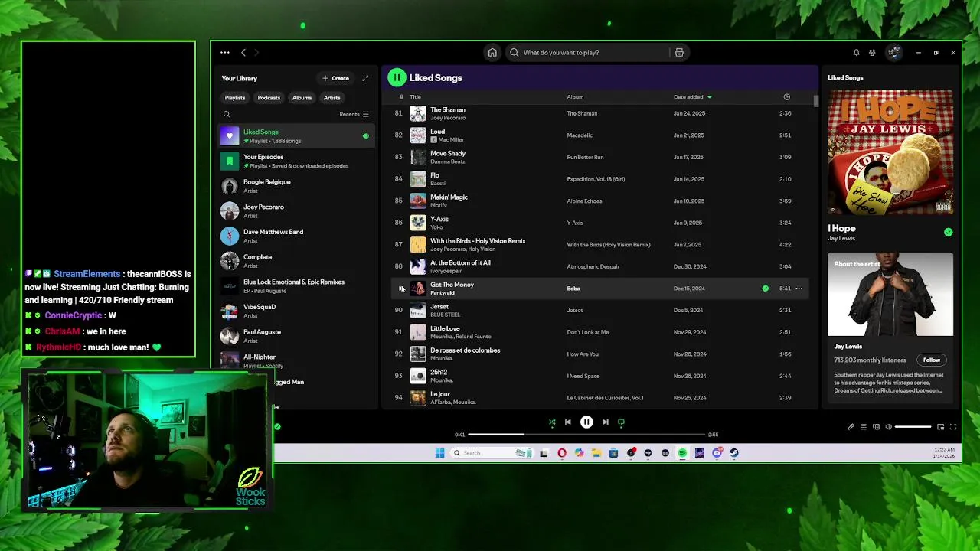
Task: Open Lyrics microphone icon
Action: click(x=851, y=427)
